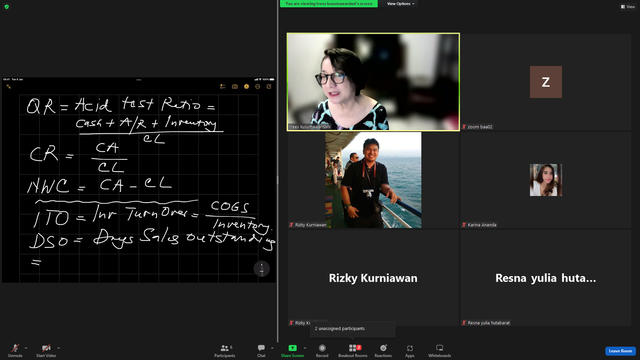Open Breakout Rooms

pyautogui.click(x=353, y=350)
